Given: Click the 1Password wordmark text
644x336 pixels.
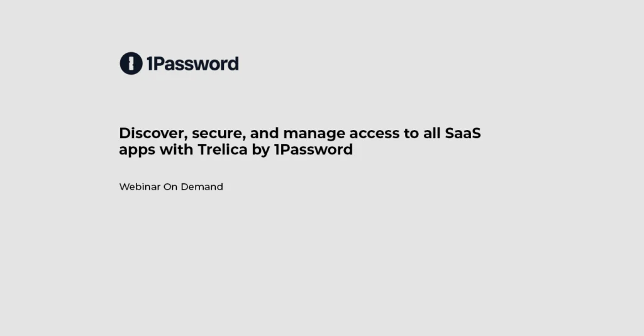Looking at the screenshot, I should pos(192,63).
